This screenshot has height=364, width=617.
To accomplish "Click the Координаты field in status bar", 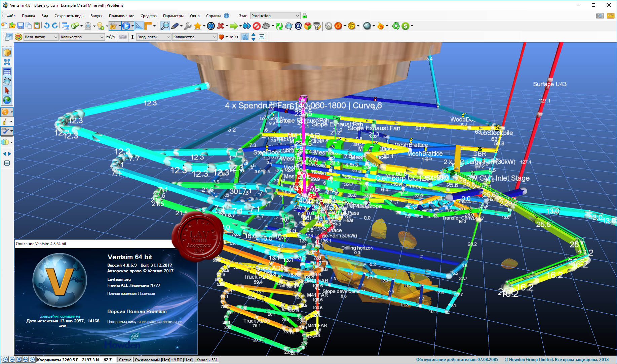I will click(76, 360).
